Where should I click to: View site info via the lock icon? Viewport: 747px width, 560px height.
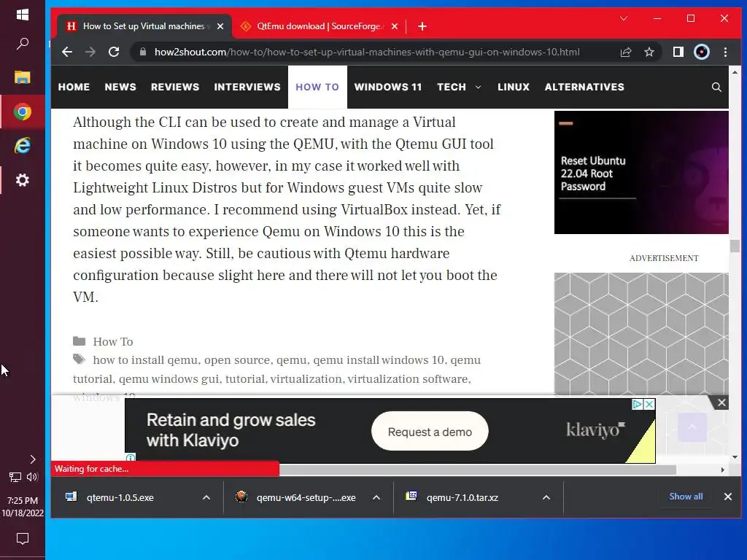click(142, 52)
